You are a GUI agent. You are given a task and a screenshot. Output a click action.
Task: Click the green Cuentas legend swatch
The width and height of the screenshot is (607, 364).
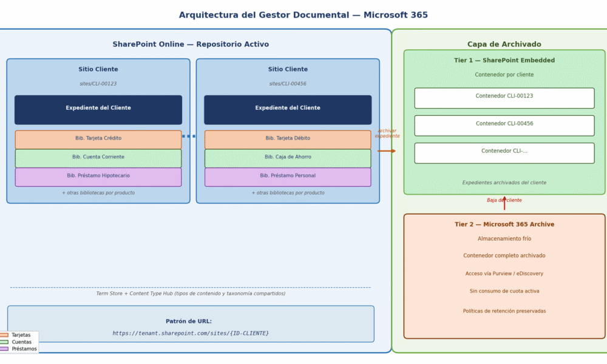point(4,342)
